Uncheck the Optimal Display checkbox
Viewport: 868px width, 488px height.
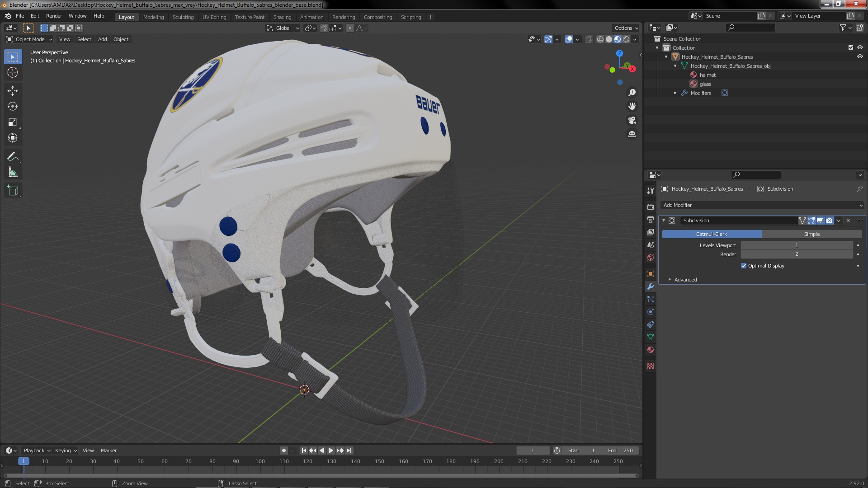click(744, 266)
